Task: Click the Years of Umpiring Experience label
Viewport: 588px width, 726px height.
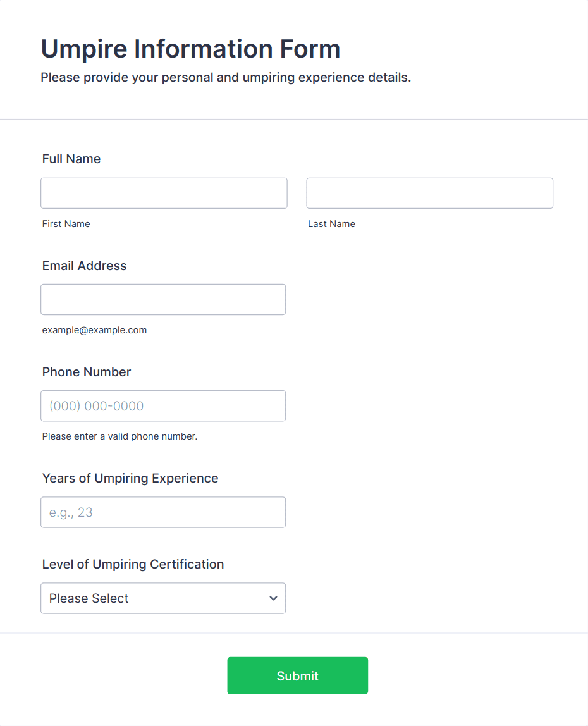Action: (130, 478)
